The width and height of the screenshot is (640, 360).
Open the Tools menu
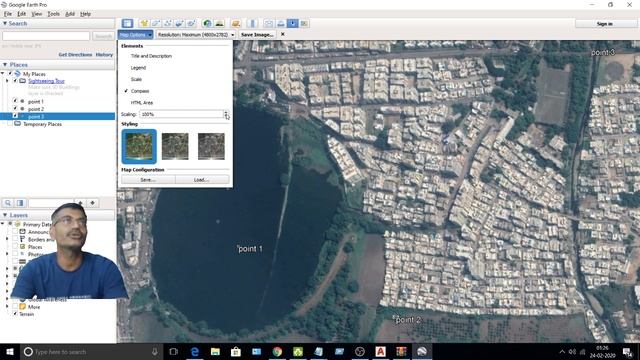coord(53,14)
